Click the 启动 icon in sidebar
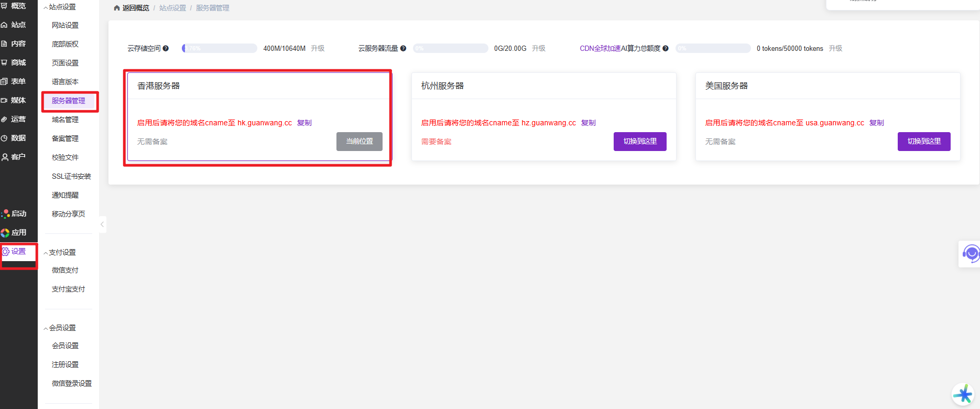Image resolution: width=980 pixels, height=409 pixels. 5,214
